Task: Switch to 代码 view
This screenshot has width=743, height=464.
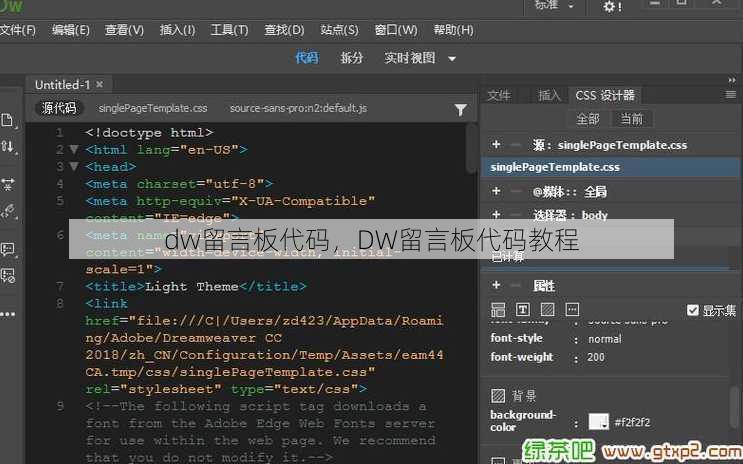Action: pos(307,58)
